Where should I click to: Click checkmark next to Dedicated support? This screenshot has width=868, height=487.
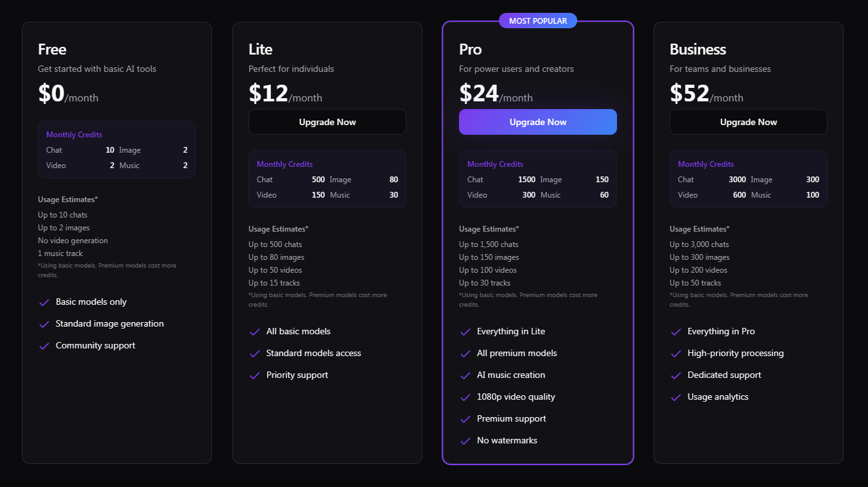pos(676,375)
